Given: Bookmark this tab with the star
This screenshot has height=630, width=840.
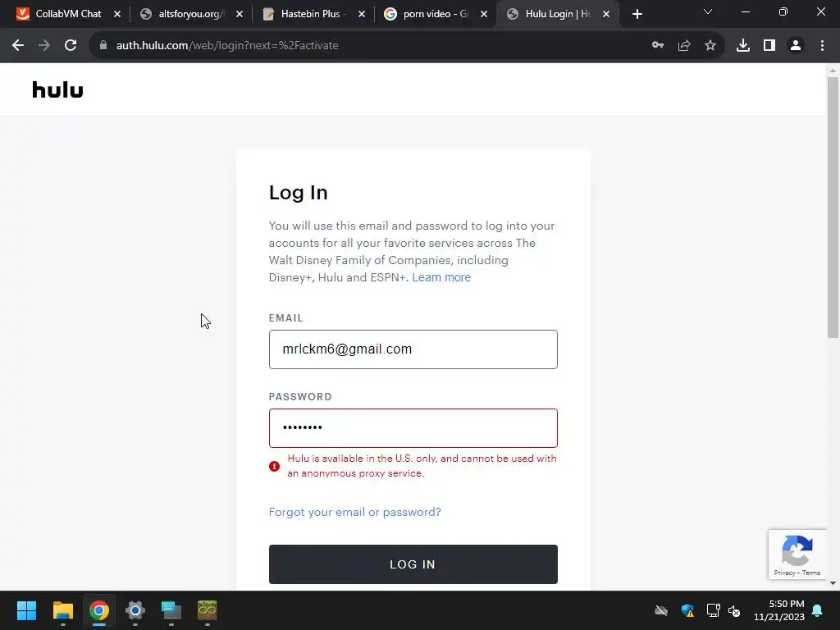Looking at the screenshot, I should 710,46.
